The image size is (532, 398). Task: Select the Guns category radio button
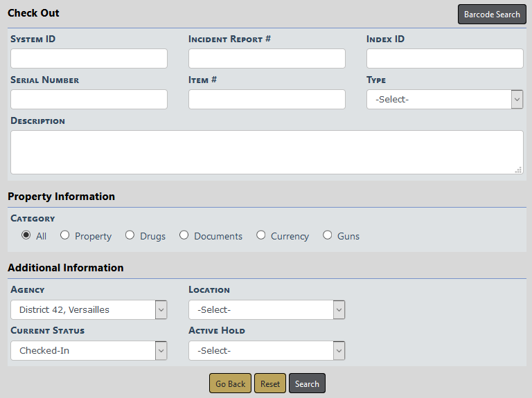(x=328, y=235)
